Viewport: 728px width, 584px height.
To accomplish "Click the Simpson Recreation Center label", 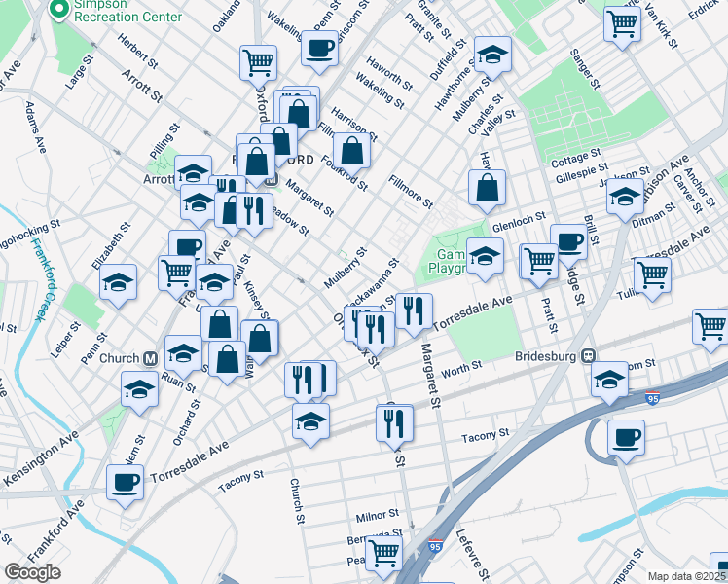I will [x=127, y=11].
